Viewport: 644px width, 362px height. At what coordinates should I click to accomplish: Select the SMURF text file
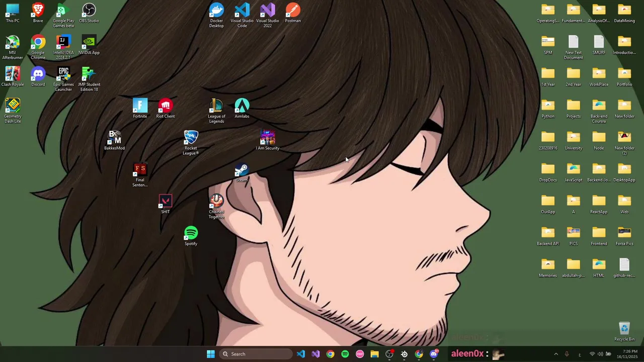click(x=599, y=45)
